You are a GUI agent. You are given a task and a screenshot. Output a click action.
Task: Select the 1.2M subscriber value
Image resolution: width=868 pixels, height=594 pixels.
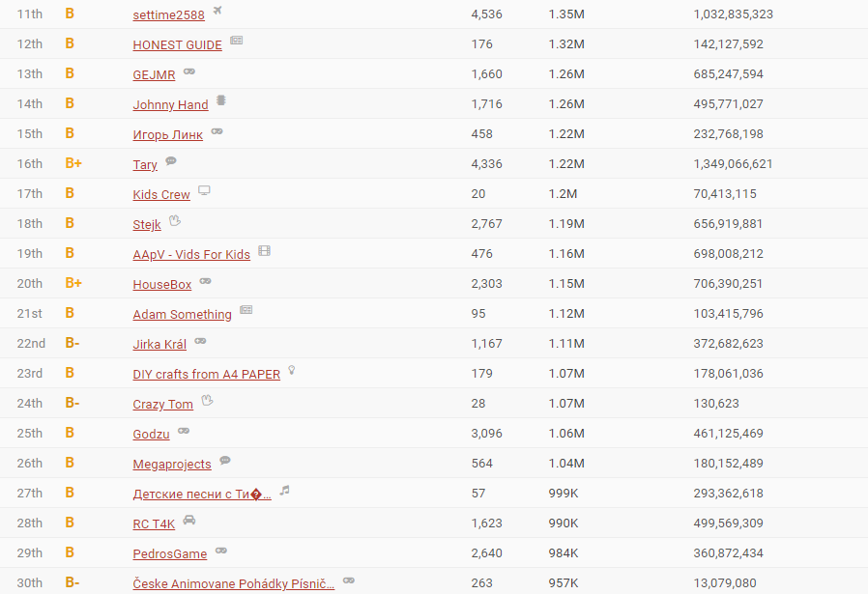[563, 193]
